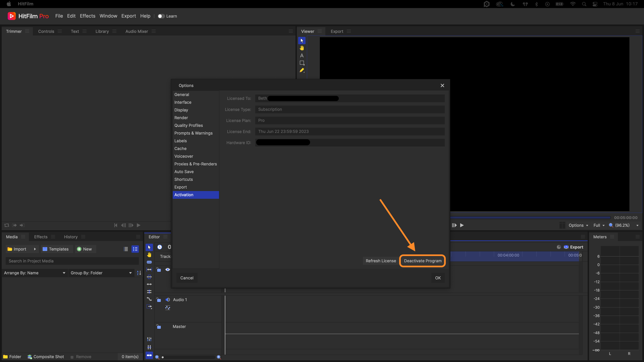Toggle the detailed preview view in Media panel
The image size is (644, 362).
pyautogui.click(x=135, y=249)
